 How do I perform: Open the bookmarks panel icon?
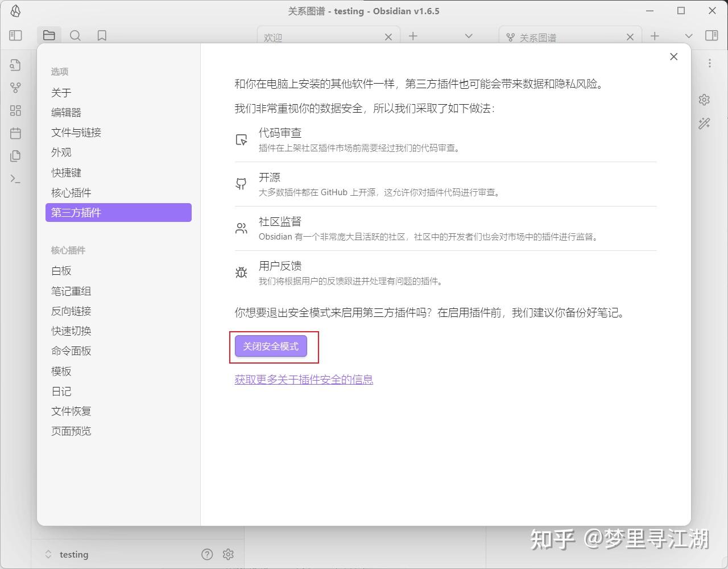102,35
